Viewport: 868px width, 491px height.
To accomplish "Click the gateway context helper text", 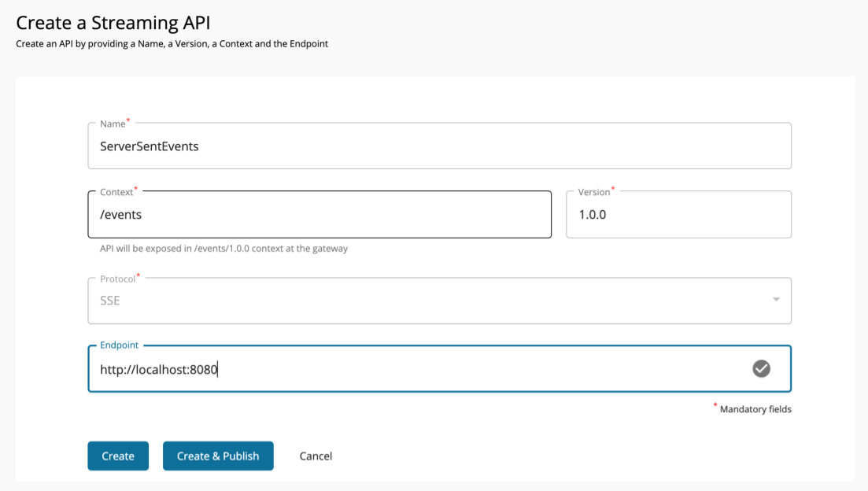I will [x=225, y=247].
